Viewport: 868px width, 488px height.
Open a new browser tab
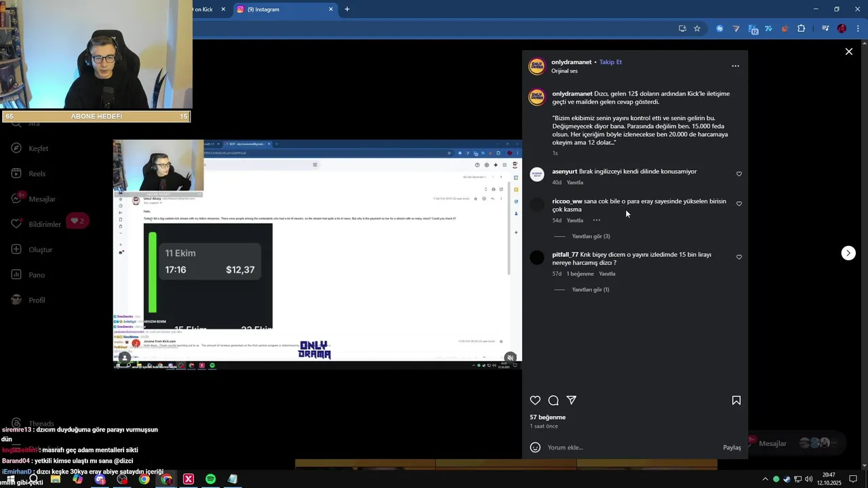(x=347, y=9)
